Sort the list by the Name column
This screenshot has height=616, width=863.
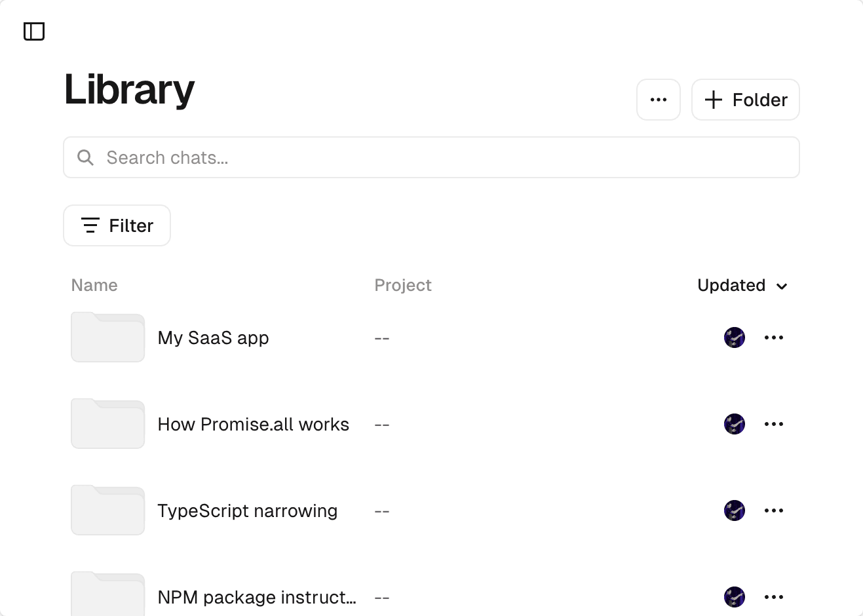pyautogui.click(x=94, y=285)
